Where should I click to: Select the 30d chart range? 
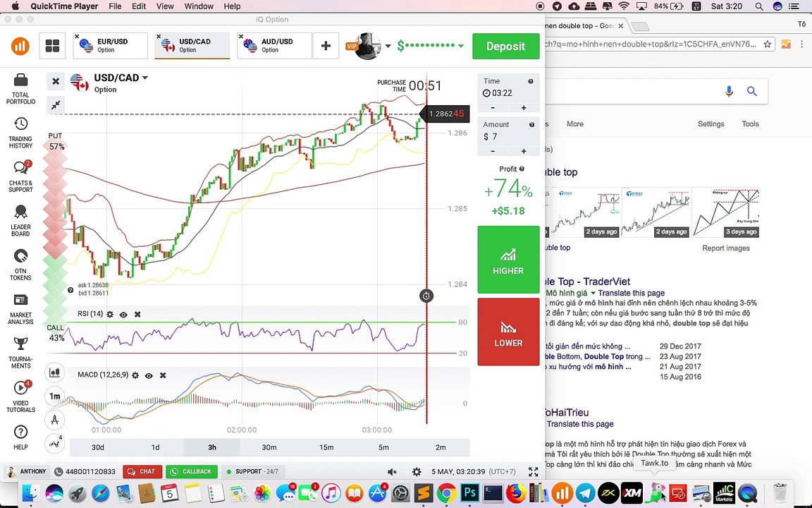pyautogui.click(x=98, y=447)
